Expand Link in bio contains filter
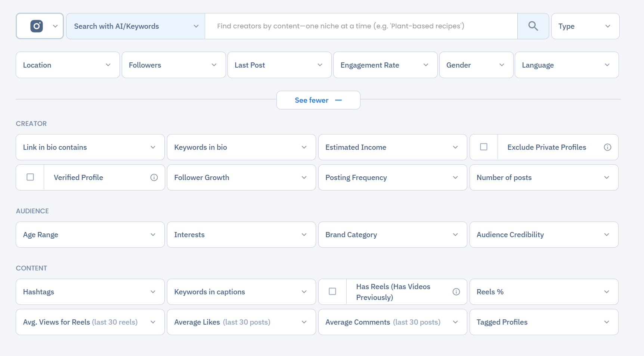 [90, 147]
